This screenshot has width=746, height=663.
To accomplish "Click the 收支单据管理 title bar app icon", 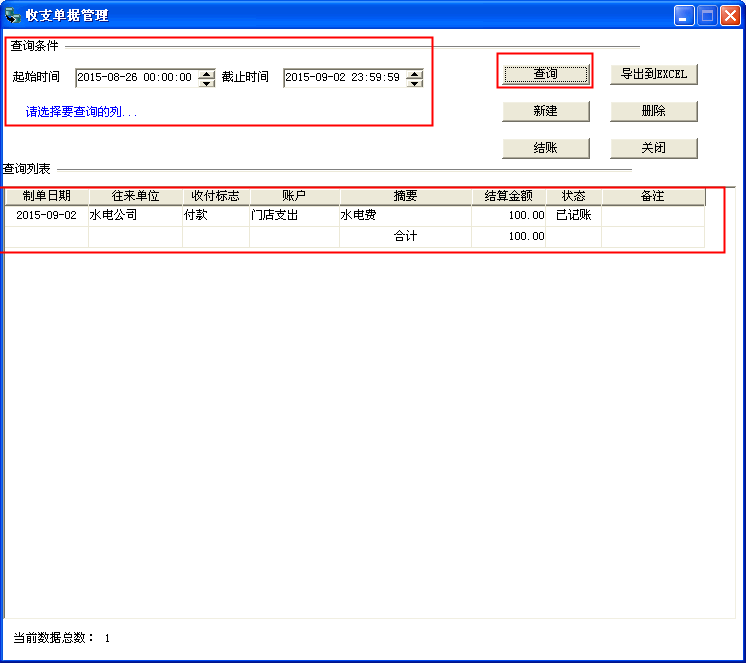I will click(13, 15).
